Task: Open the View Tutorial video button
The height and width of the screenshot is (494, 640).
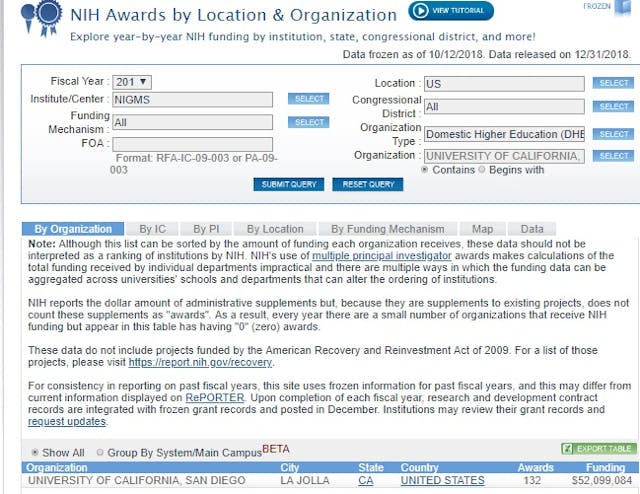Action: [451, 11]
